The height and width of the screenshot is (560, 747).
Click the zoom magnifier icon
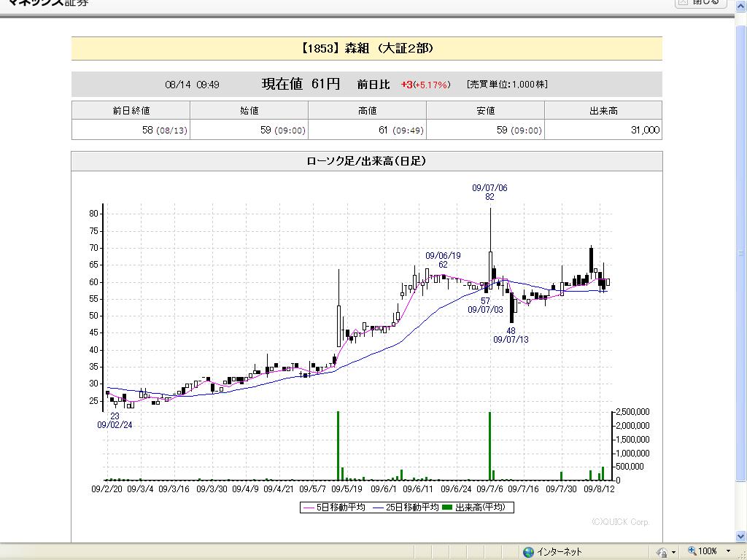tap(692, 551)
